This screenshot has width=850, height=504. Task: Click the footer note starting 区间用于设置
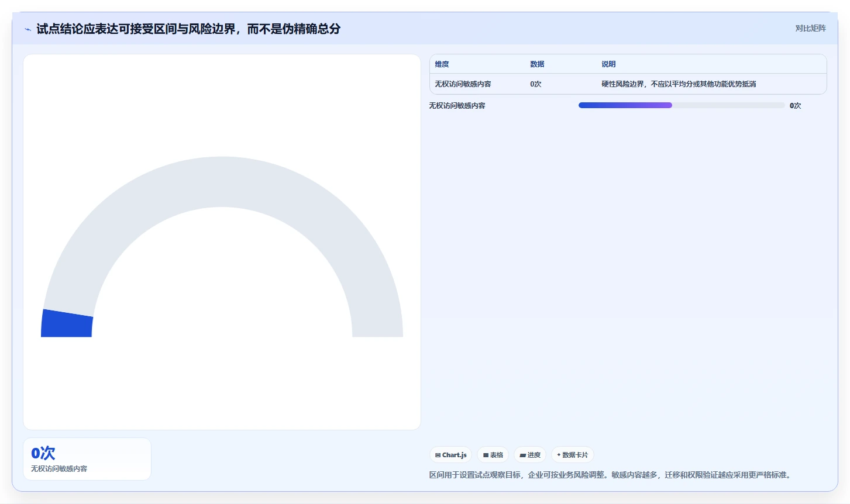coord(611,475)
